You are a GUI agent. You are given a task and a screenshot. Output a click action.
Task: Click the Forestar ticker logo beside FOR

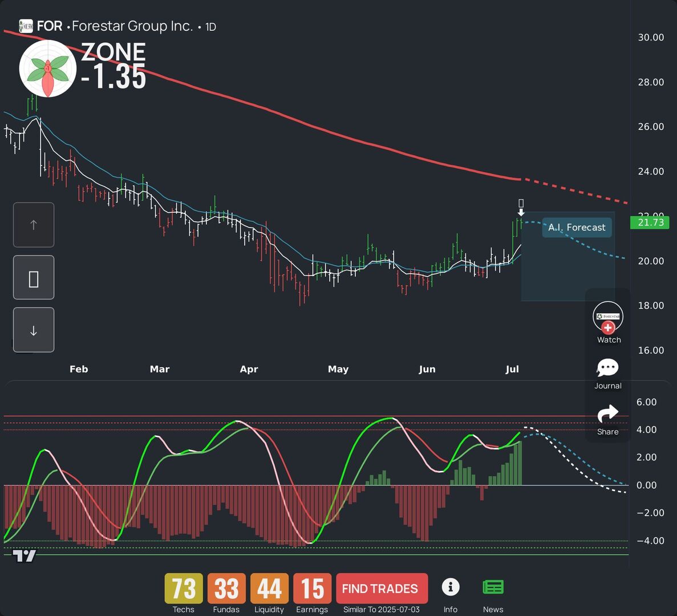(26, 26)
